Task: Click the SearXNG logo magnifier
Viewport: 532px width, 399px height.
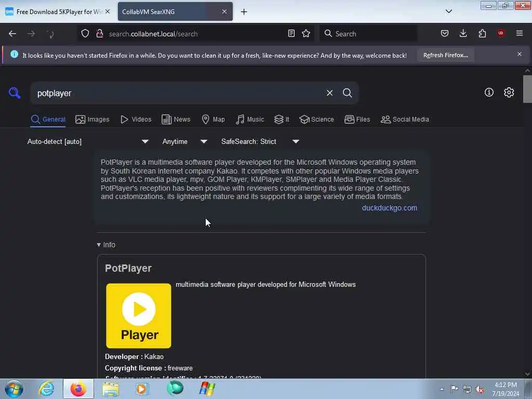Action: 15,92
